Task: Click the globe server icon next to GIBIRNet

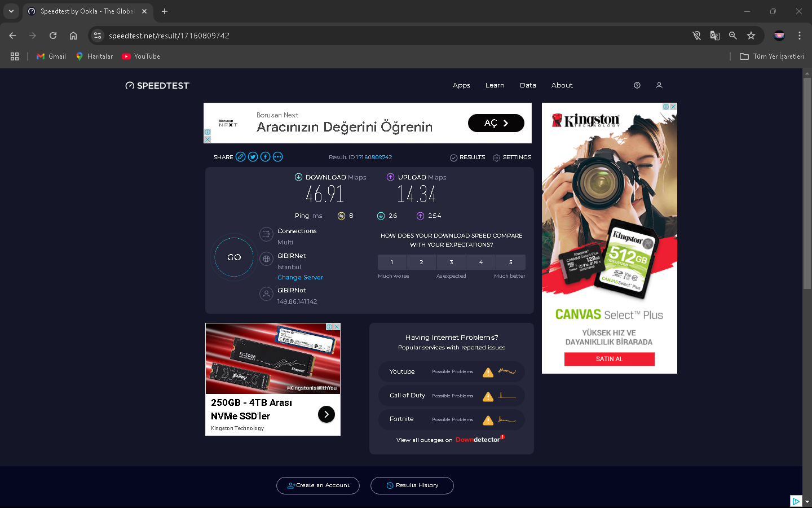Action: [x=266, y=259]
